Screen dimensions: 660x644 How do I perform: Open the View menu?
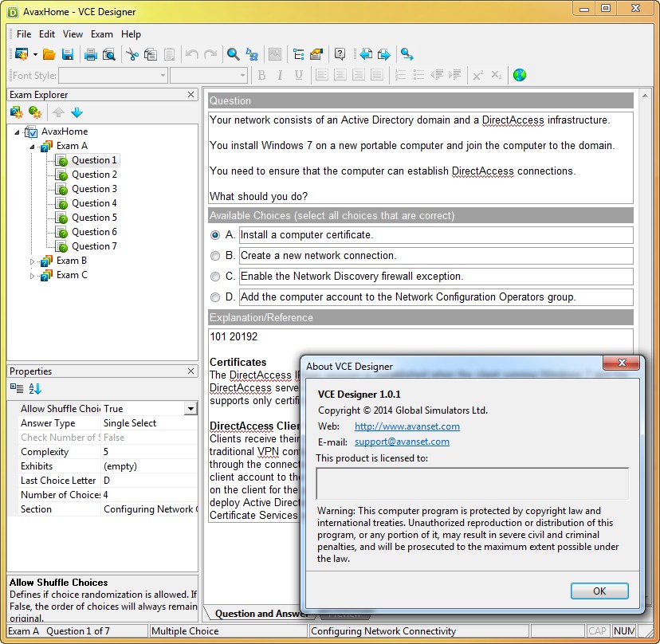coord(73,34)
